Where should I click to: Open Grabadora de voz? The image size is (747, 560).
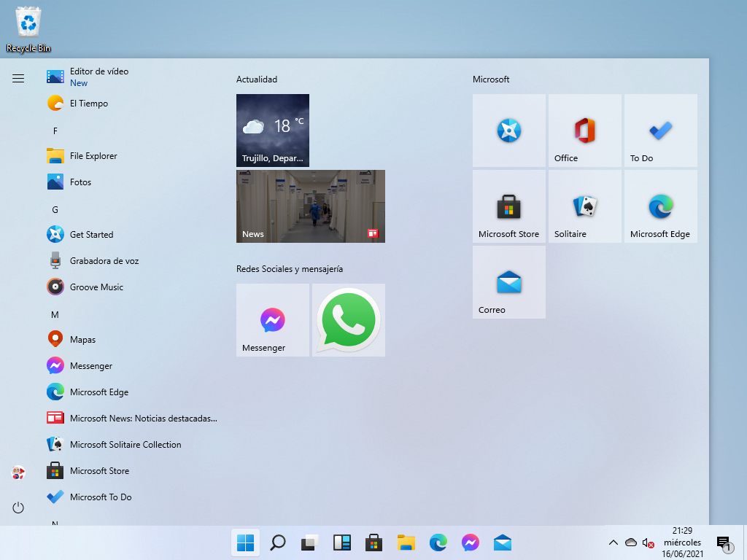(x=132, y=260)
